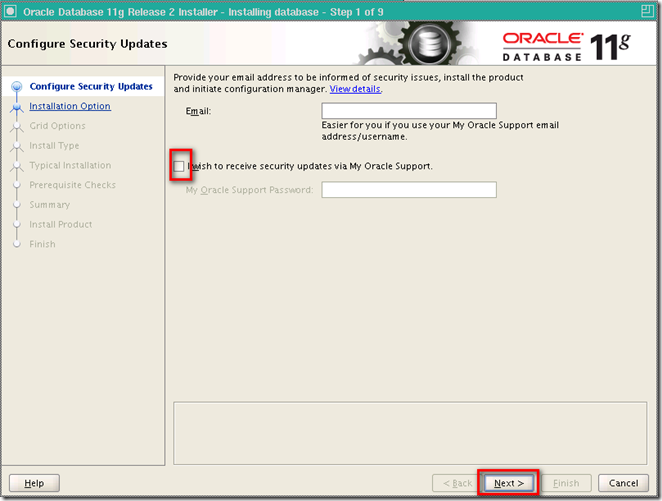Tick the receive security updates checkbox
This screenshot has width=662, height=501.
179,166
